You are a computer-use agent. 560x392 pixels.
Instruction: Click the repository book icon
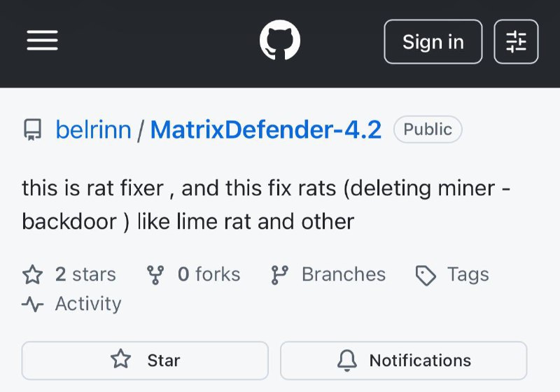32,129
